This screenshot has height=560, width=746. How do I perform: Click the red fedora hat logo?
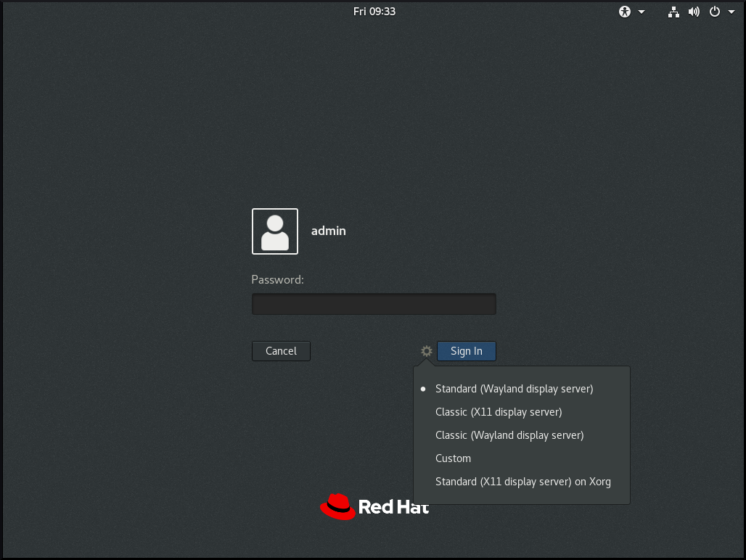coord(337,506)
